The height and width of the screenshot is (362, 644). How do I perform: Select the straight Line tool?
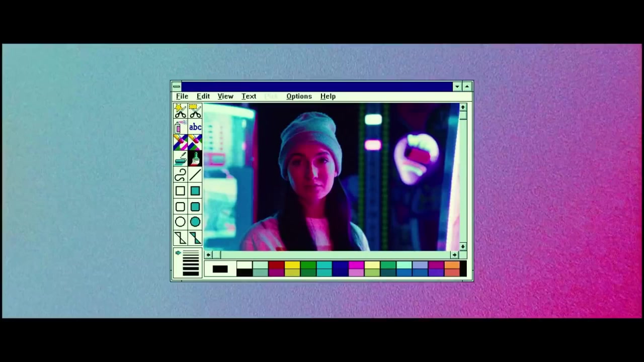point(195,175)
